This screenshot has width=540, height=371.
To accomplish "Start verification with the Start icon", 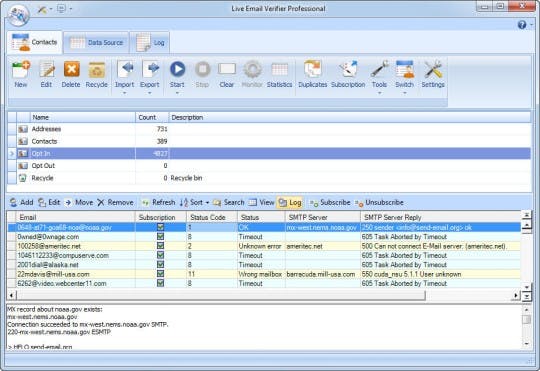I will point(177,69).
